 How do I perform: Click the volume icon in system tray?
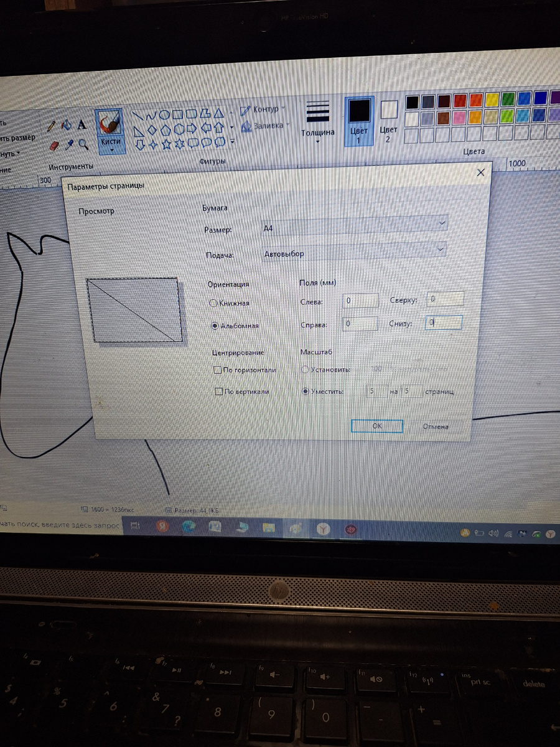[x=494, y=533]
